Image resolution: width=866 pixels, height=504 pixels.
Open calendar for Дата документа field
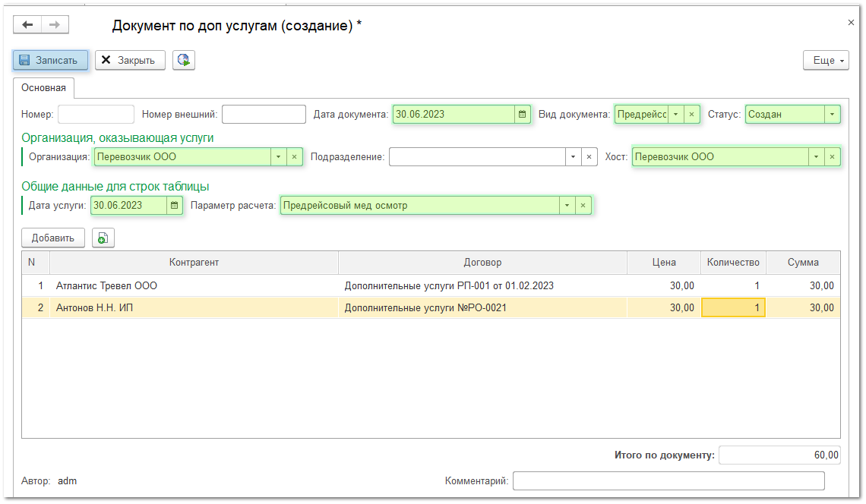[x=522, y=115]
